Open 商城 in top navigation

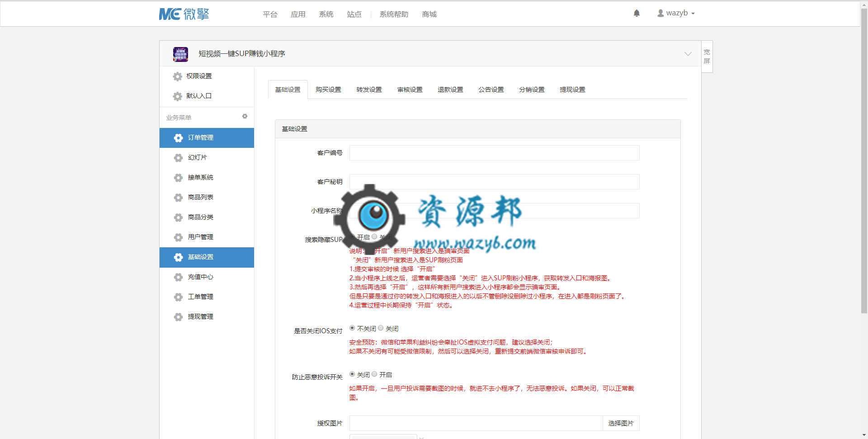point(429,14)
